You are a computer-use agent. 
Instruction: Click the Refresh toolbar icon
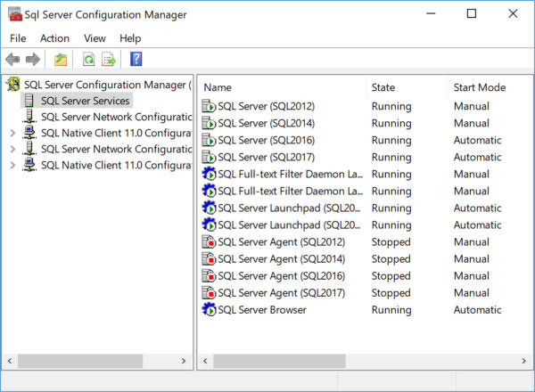coord(88,60)
